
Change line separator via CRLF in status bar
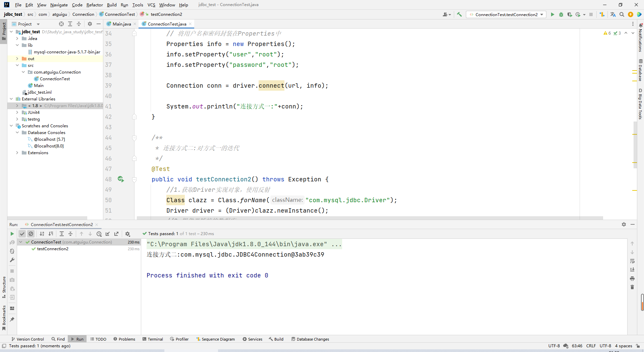(591, 346)
